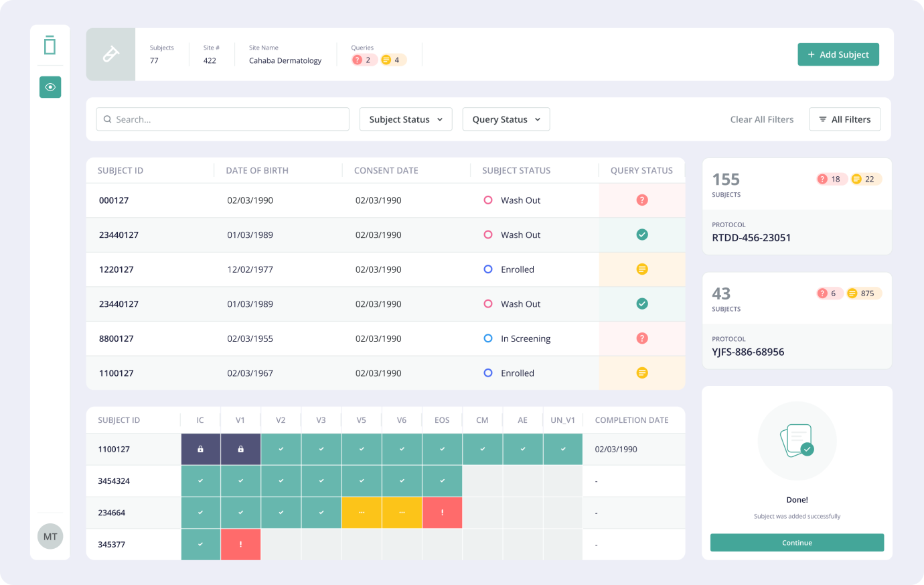Click lock icon in IC column for 1100127
This screenshot has height=585, width=924.
point(200,449)
